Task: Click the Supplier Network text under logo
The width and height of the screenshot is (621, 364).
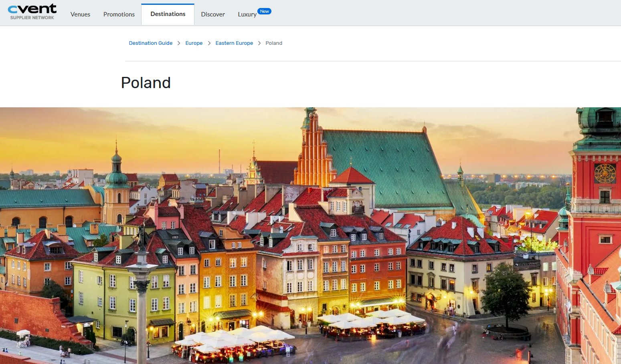Action: click(x=32, y=18)
